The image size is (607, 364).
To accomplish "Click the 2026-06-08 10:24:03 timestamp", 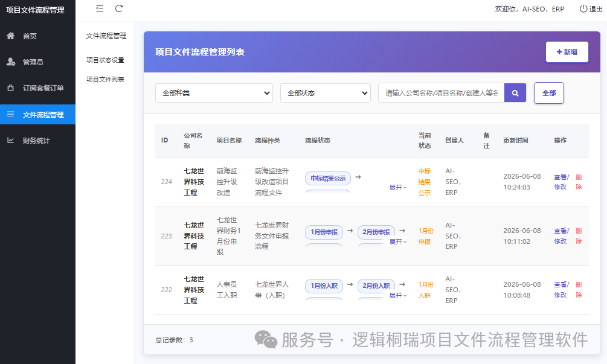I will coord(522,182).
